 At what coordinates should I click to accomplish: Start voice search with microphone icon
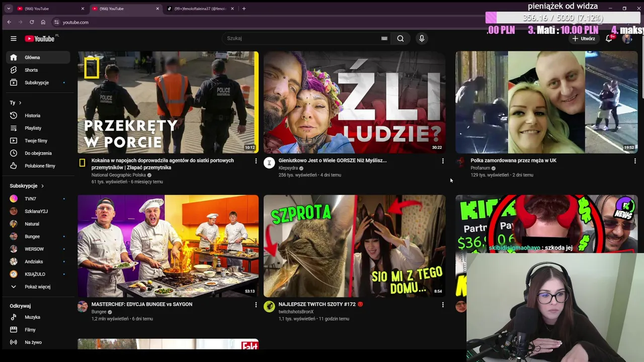(x=422, y=38)
